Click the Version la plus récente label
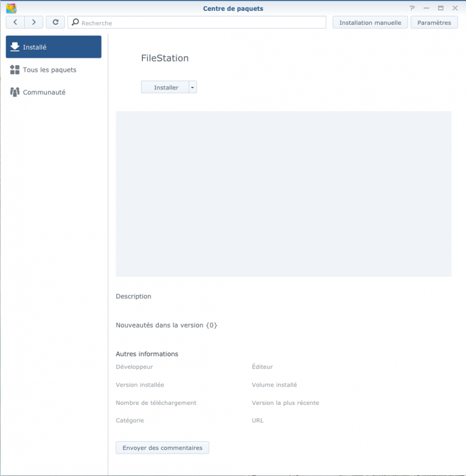This screenshot has height=476, width=466. click(x=285, y=403)
